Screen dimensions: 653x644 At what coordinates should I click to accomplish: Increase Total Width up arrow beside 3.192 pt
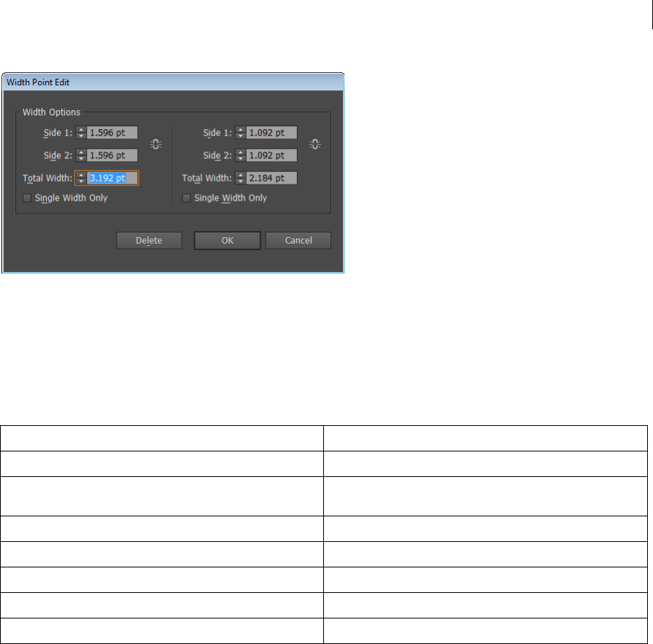(x=81, y=175)
